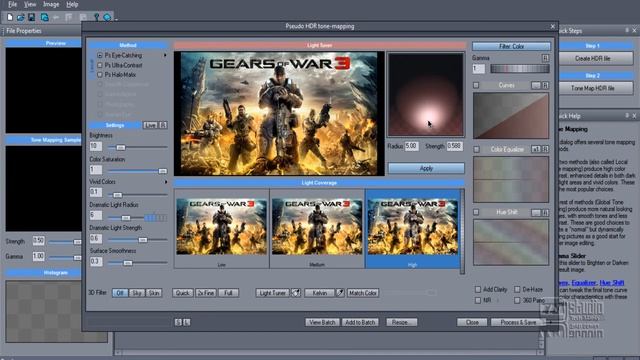640x360 pixels.
Task: Click the L button at dialog bottom
Action: pos(187,322)
